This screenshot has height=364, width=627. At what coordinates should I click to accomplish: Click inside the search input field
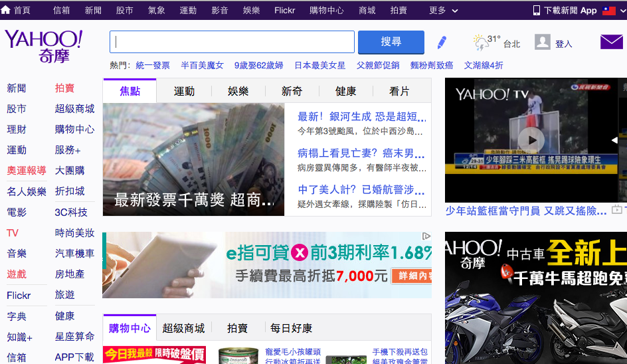click(232, 42)
